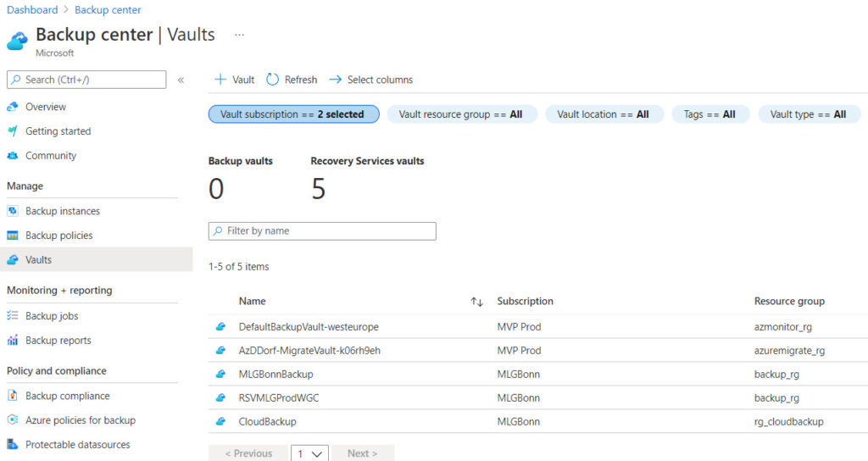Click the Refresh circular arrow icon

[272, 79]
